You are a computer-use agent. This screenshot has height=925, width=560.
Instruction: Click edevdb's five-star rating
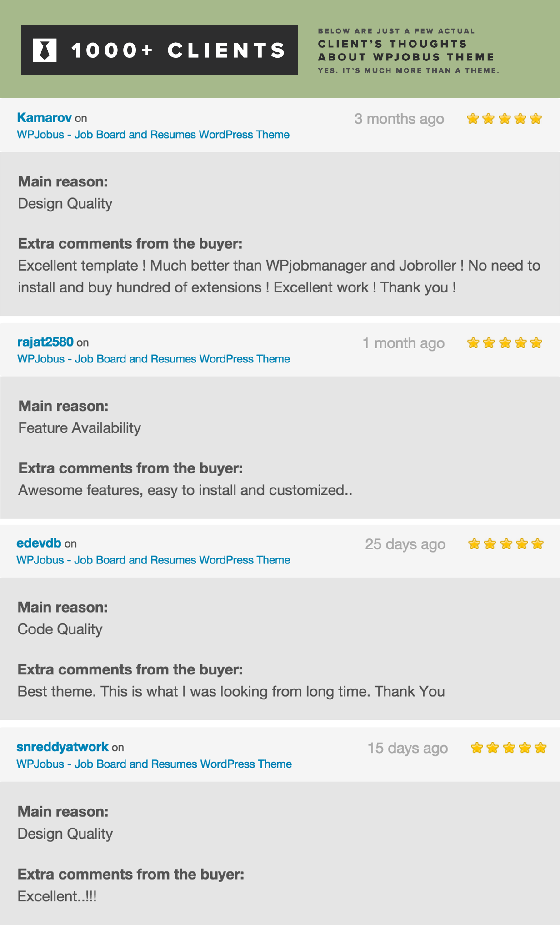click(x=505, y=544)
